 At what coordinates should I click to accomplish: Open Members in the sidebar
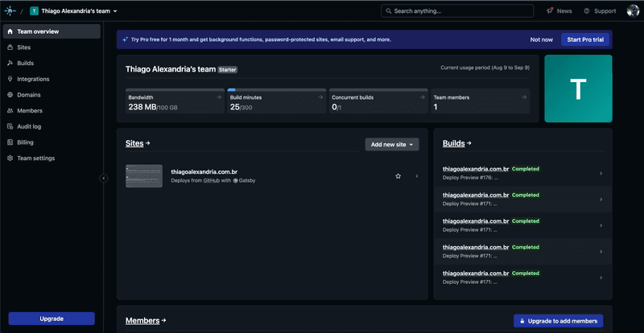52,110
